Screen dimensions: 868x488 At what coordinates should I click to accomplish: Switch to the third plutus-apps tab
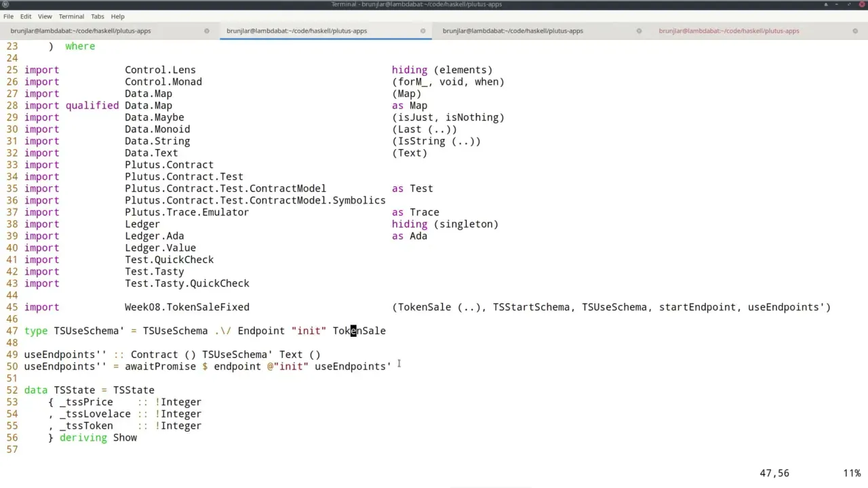513,30
